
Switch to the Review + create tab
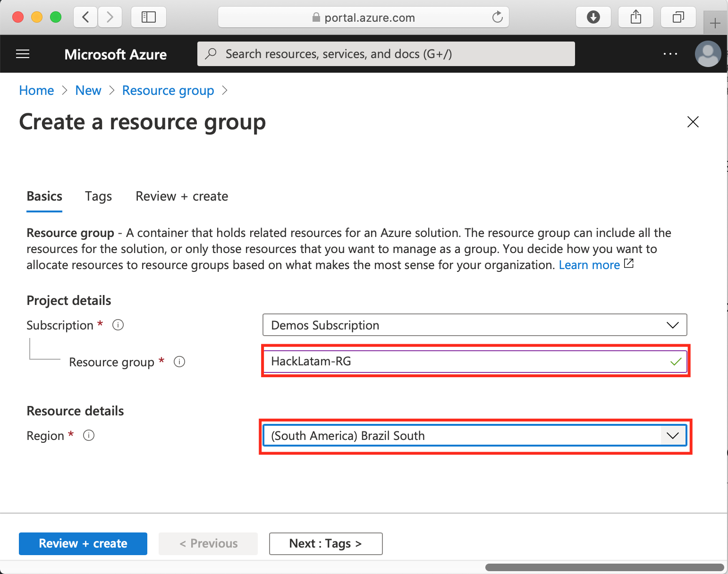182,196
